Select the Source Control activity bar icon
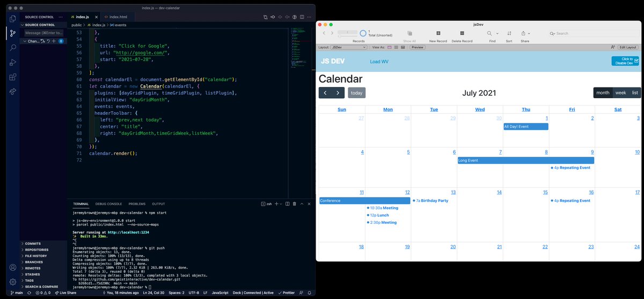 [12, 33]
